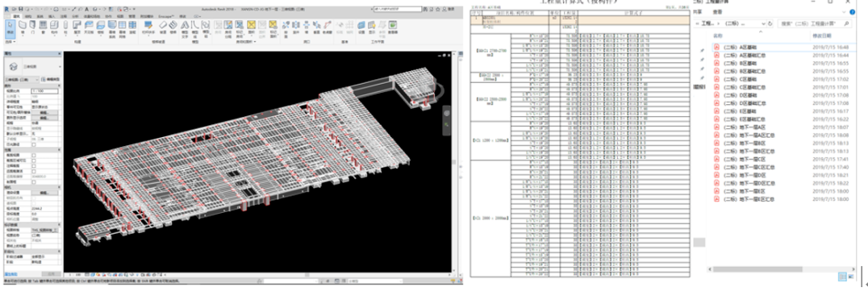Screen dimensions: 868x296
Task: Open the Enscape ribbon tab
Action: click(x=166, y=17)
